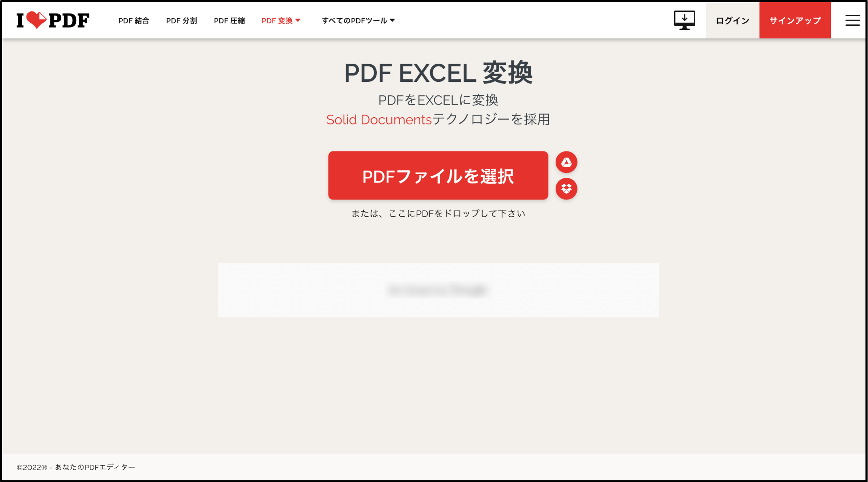The height and width of the screenshot is (482, 868).
Task: Click the PDFファイルを選択 button
Action: coord(438,175)
